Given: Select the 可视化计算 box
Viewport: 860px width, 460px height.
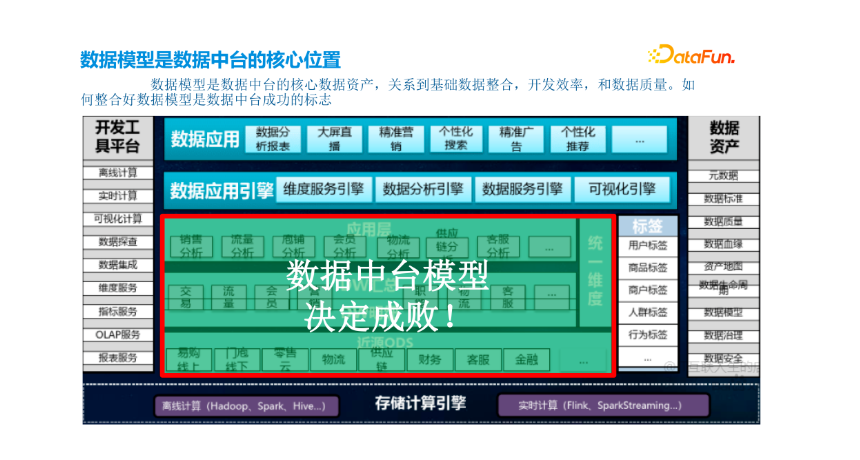Looking at the screenshot, I should coord(118,219).
